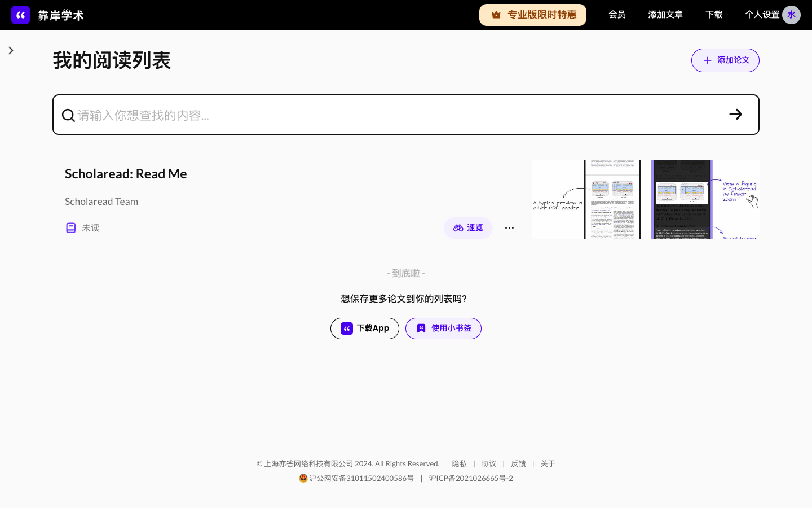
Task: Select 添加文章 from the top navigation
Action: point(665,15)
